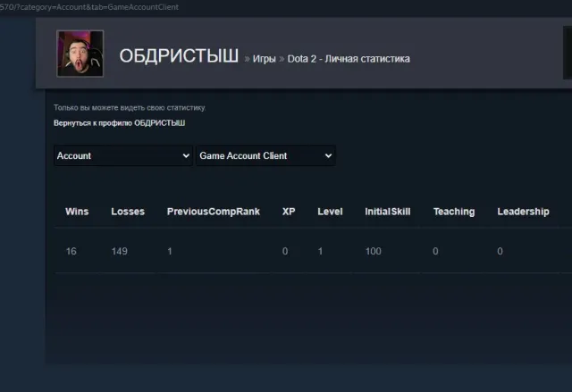Click the browser URL address text
The height and width of the screenshot is (392, 572).
click(x=89, y=7)
